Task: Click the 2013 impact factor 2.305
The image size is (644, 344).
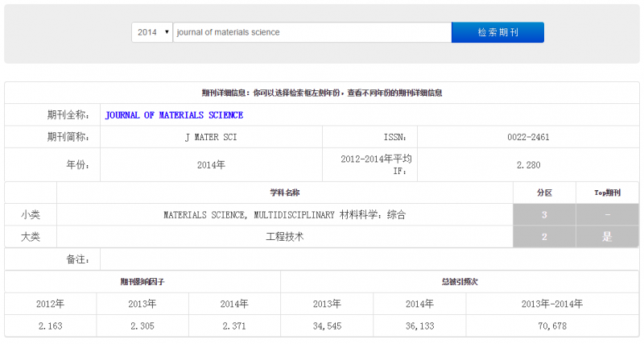Action: coord(142,326)
